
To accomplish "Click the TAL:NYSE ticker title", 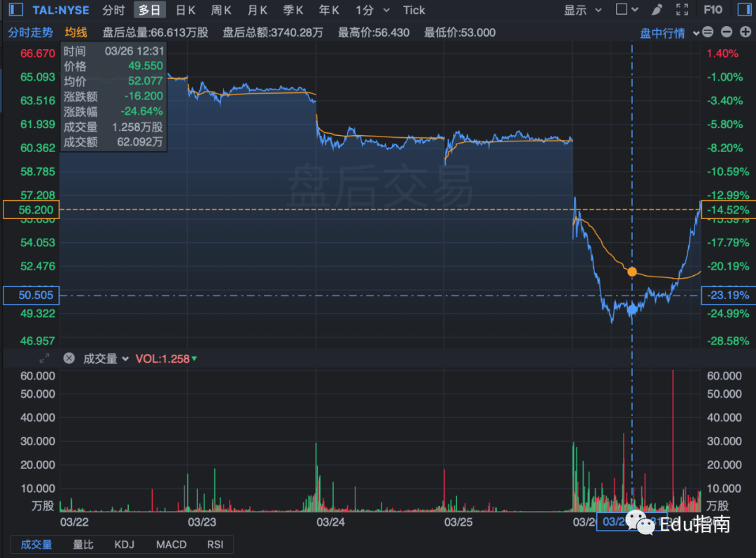I will [x=61, y=10].
